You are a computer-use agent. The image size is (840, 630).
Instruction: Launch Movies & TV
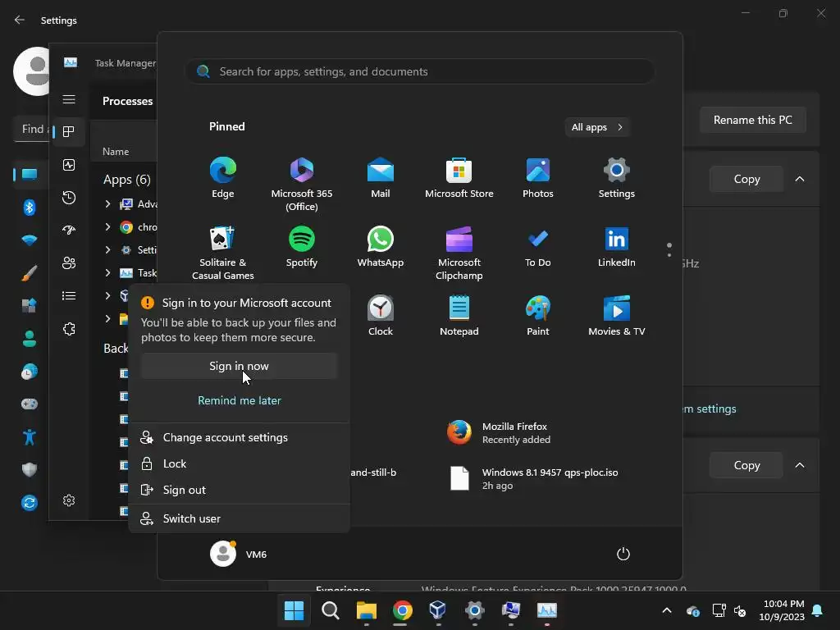pyautogui.click(x=617, y=316)
